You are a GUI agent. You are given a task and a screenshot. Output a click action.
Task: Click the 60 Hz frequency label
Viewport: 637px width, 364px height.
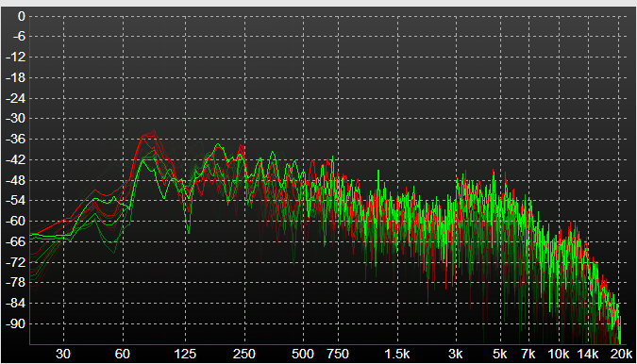123,354
